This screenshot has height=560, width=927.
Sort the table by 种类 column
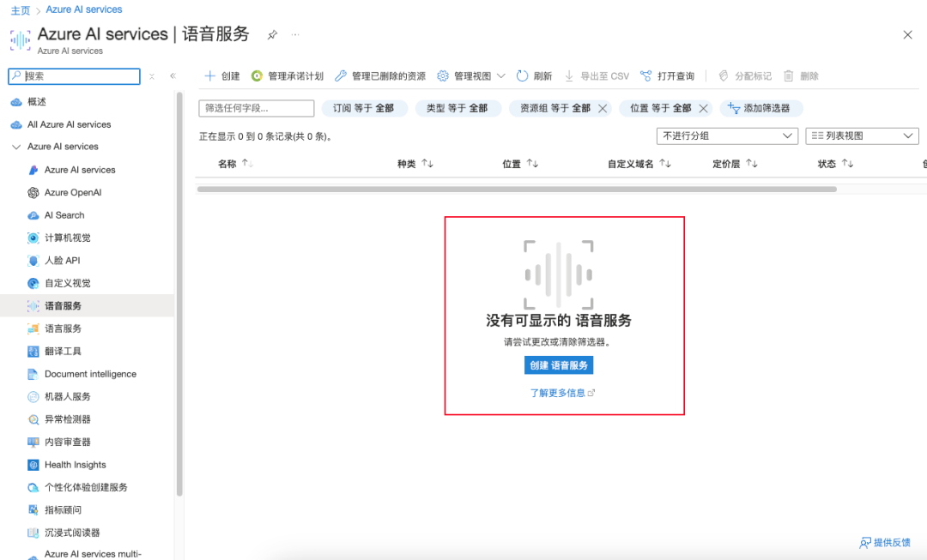pos(415,164)
